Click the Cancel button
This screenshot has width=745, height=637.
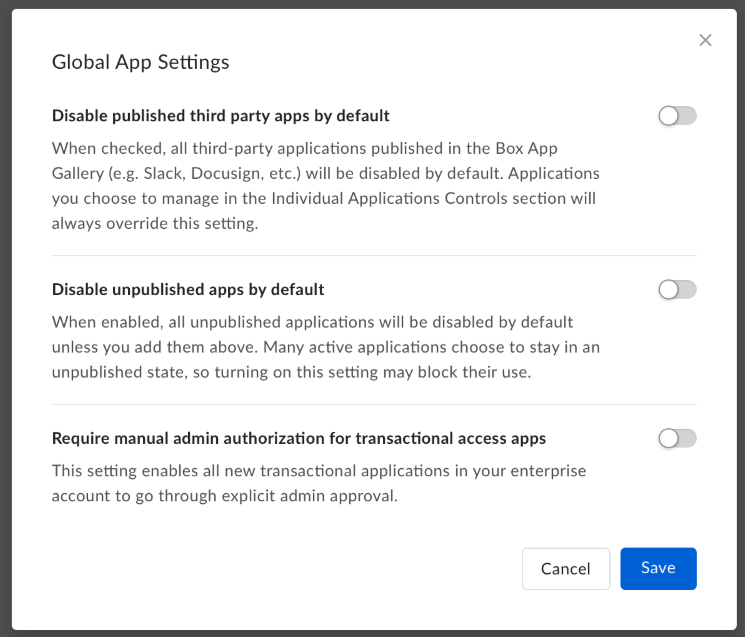click(x=565, y=568)
